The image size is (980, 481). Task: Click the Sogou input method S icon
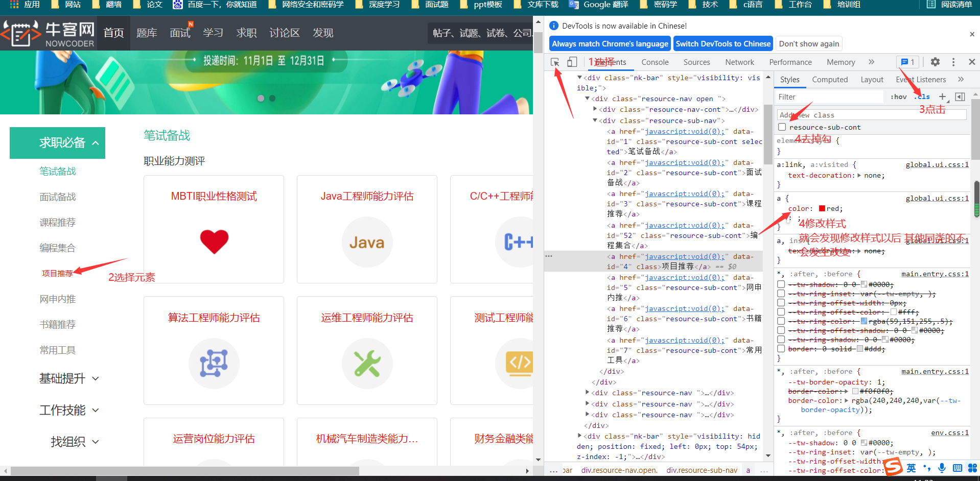[x=893, y=467]
